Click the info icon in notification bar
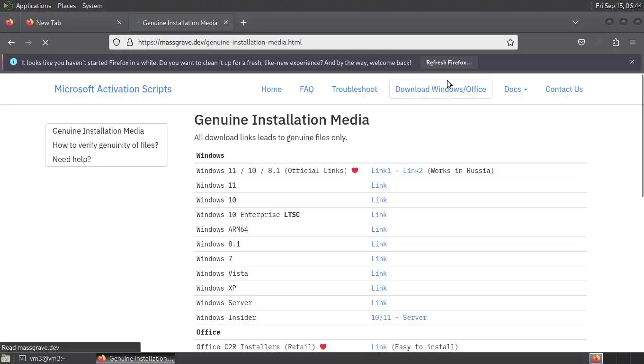The height and width of the screenshot is (364, 644). point(13,62)
